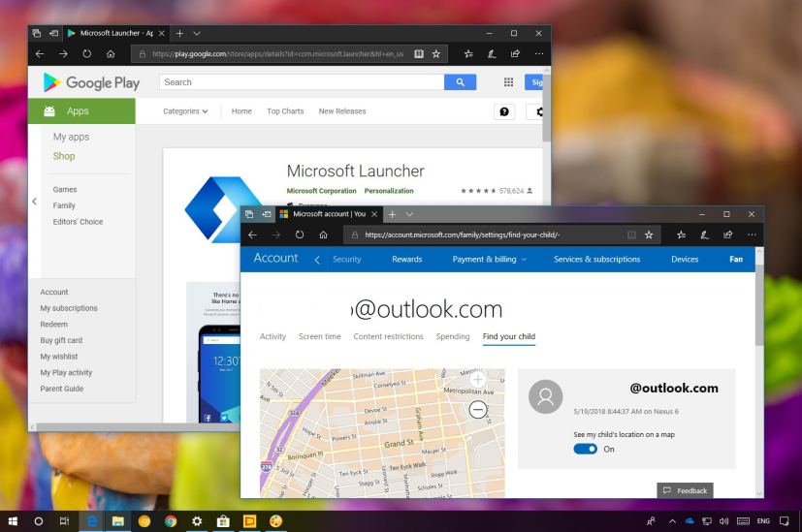The width and height of the screenshot is (802, 532).
Task: Open Devices in account navigation
Action: [685, 259]
